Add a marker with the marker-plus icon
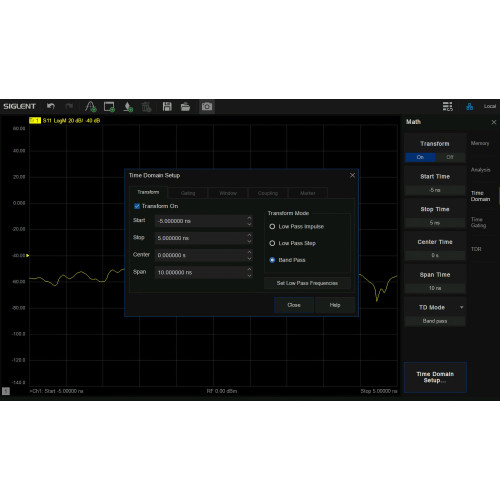Screen dimensions: 500x500 coord(128,107)
